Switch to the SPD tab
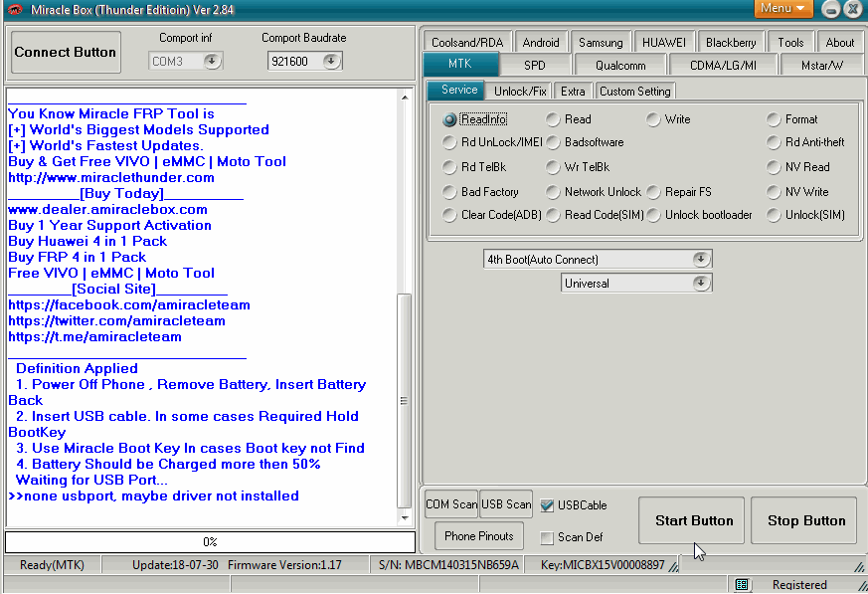The height and width of the screenshot is (594, 868). pos(535,66)
